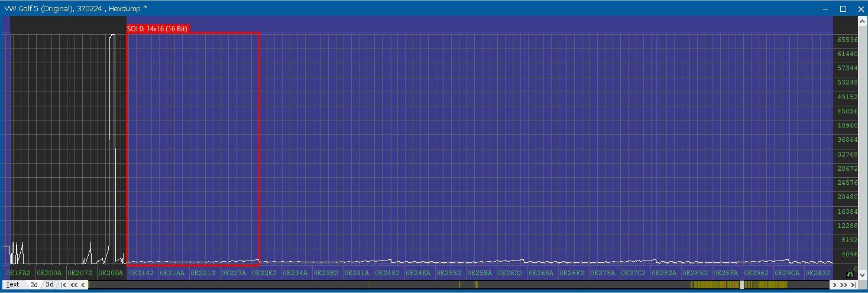
Task: Jump to end with the >| navigation button
Action: [853, 285]
